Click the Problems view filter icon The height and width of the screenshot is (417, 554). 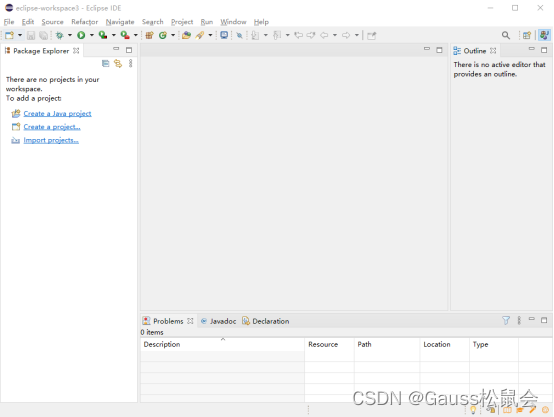(x=506, y=321)
